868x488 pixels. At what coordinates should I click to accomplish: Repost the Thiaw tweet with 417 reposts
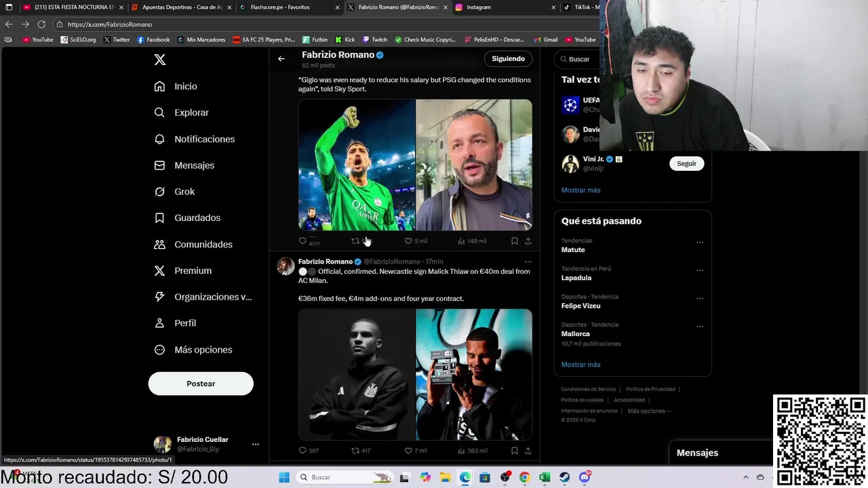(x=361, y=450)
